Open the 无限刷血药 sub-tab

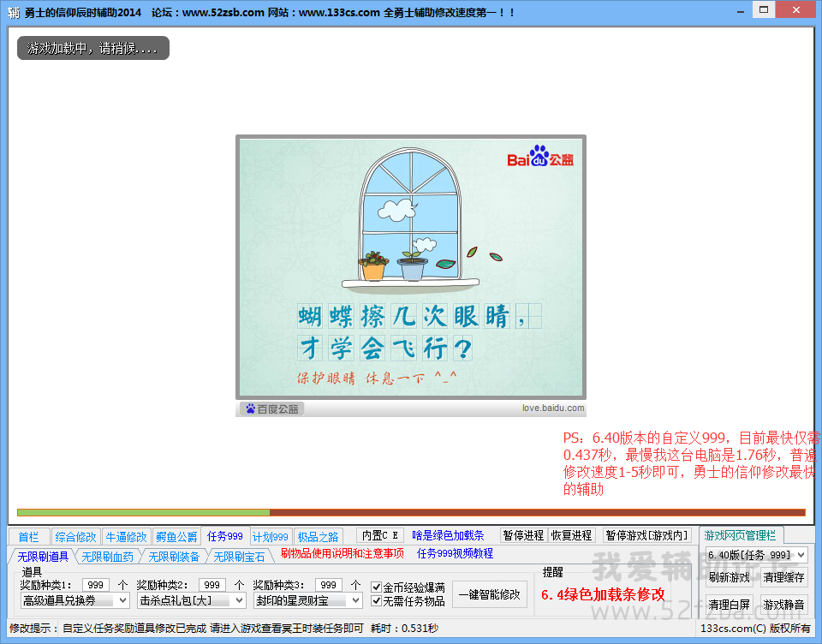pos(108,557)
